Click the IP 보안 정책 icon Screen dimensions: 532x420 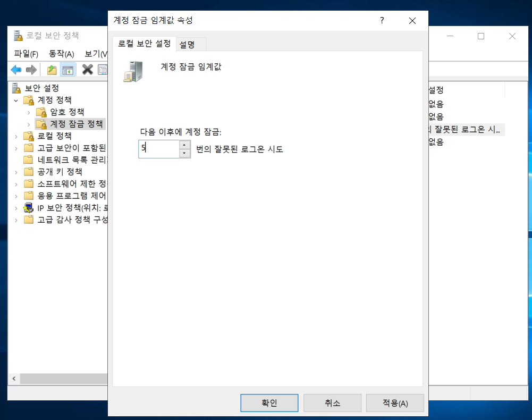pyautogui.click(x=29, y=208)
